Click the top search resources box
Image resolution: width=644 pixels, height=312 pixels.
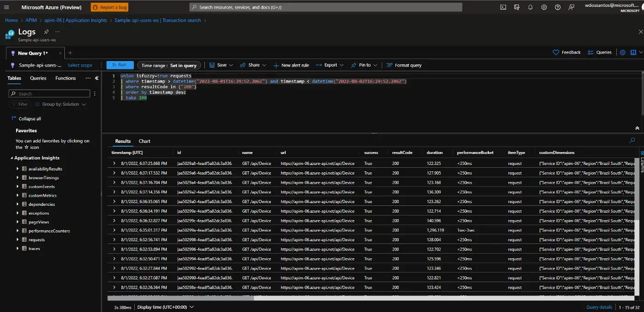click(326, 7)
